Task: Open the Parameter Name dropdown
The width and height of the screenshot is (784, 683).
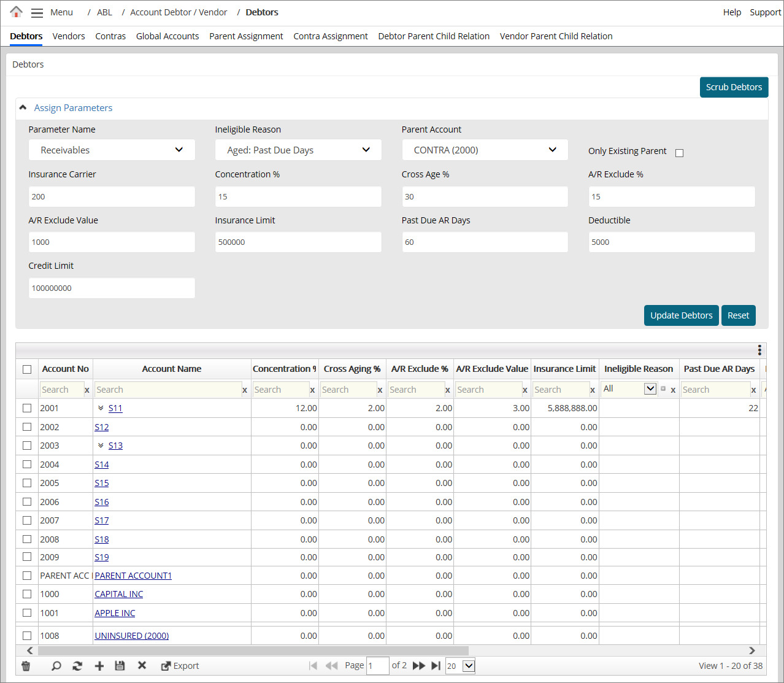Action: point(112,150)
